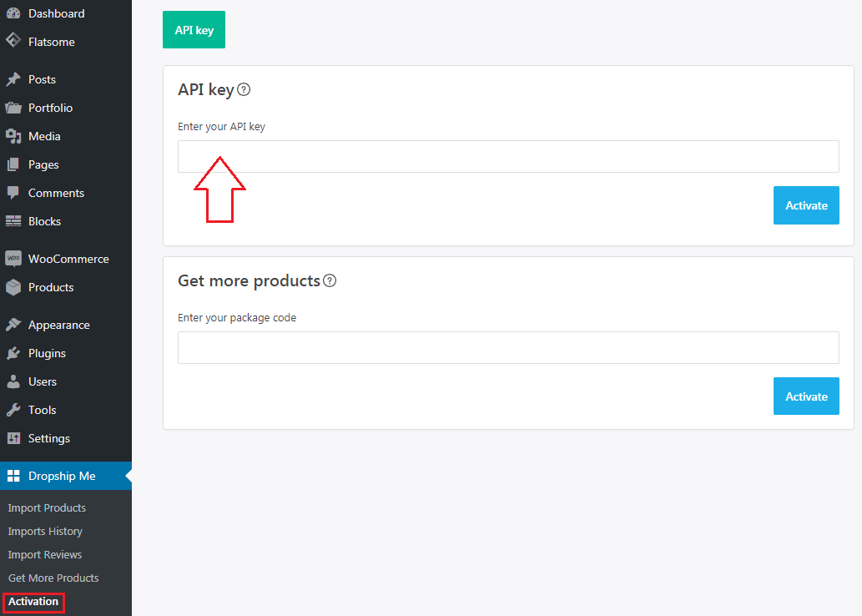Click the help icon beside Get more products
The width and height of the screenshot is (862, 616).
pyautogui.click(x=330, y=280)
